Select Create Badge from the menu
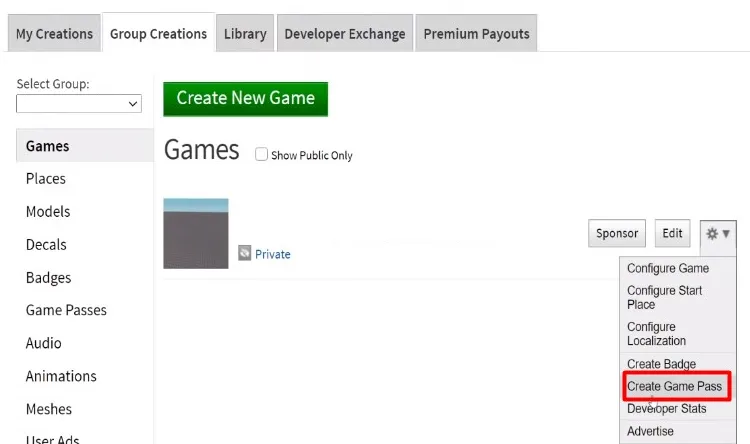 pos(661,364)
